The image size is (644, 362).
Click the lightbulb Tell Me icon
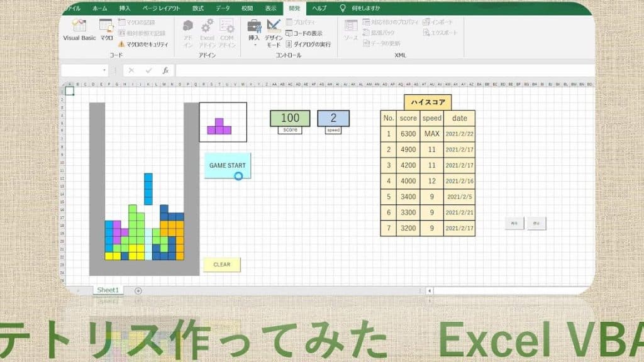(343, 8)
